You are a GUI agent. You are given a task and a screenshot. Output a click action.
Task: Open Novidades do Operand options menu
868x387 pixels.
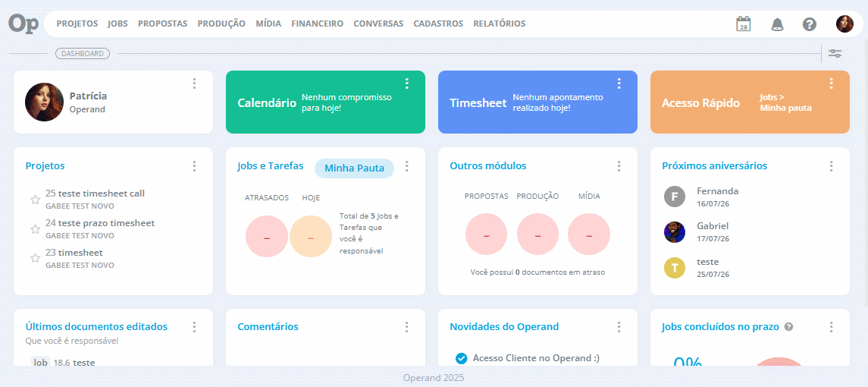619,326
